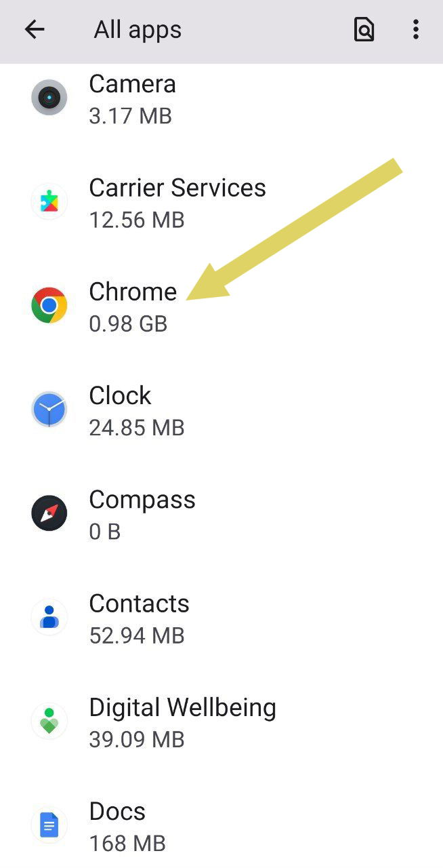The image size is (443, 868).
Task: Tap the Clock app icon
Action: click(49, 409)
